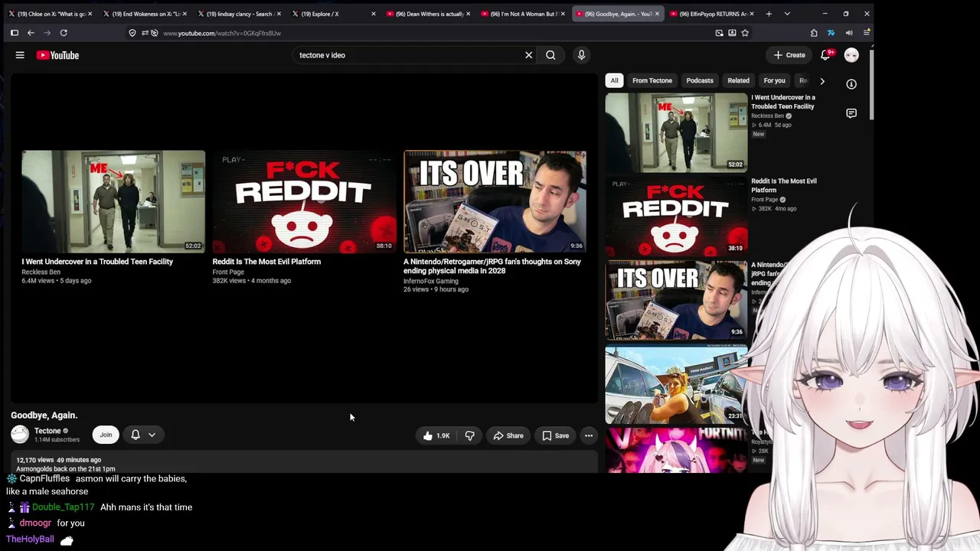Open more actions for the video
Image resolution: width=980 pixels, height=551 pixels.
click(589, 435)
